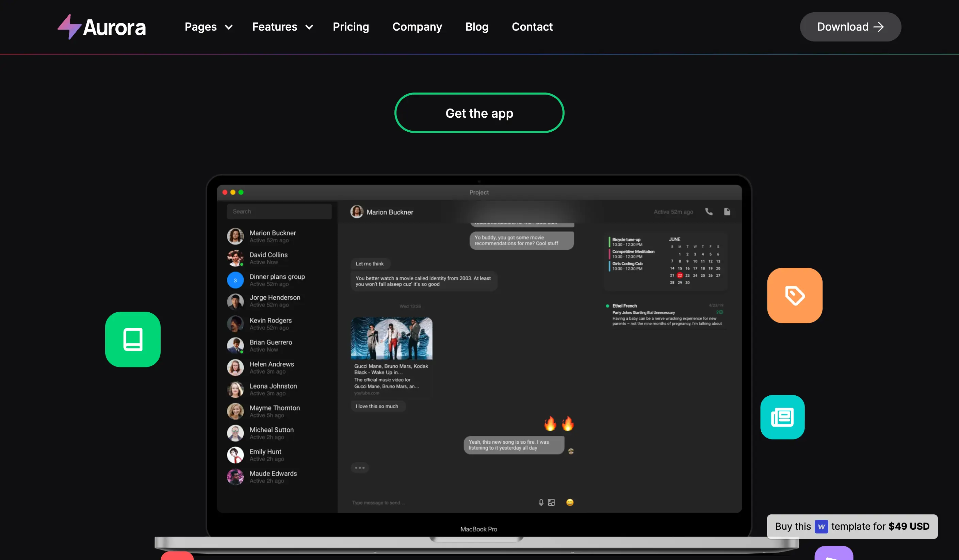Image resolution: width=959 pixels, height=560 pixels.
Task: Click the image attachment icon in message bar
Action: (551, 503)
